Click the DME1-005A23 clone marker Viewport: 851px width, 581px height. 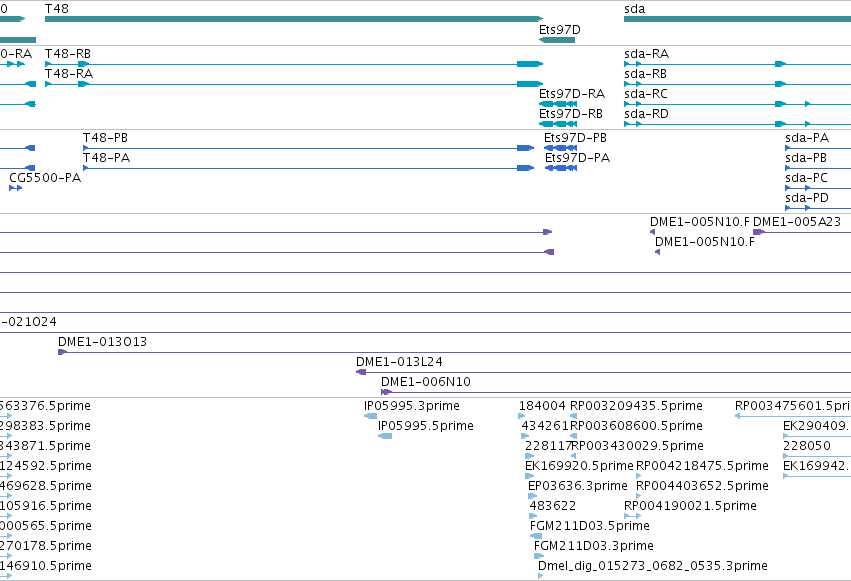coord(759,232)
